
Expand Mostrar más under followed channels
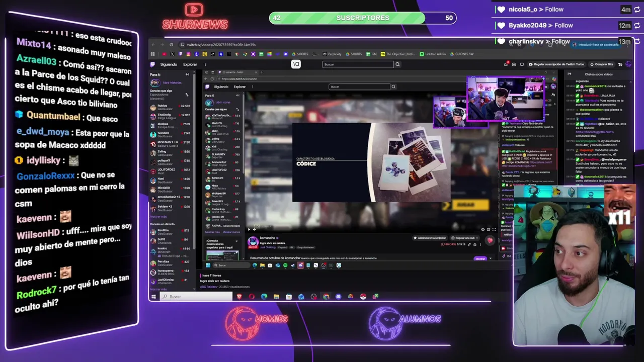158,216
